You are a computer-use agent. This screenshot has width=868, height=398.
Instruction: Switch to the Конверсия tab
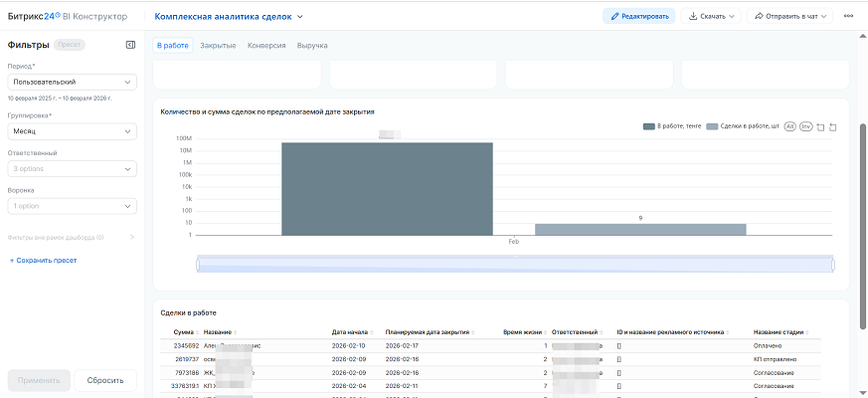coord(266,46)
